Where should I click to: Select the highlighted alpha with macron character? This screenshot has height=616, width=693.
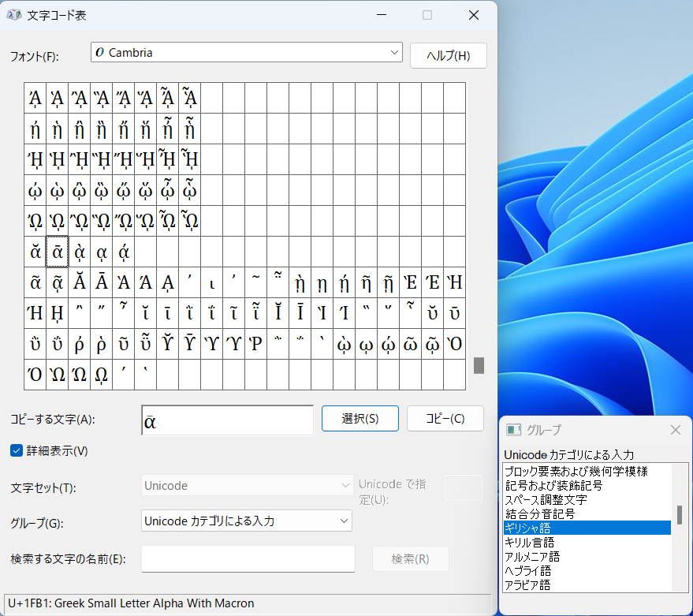pos(57,252)
